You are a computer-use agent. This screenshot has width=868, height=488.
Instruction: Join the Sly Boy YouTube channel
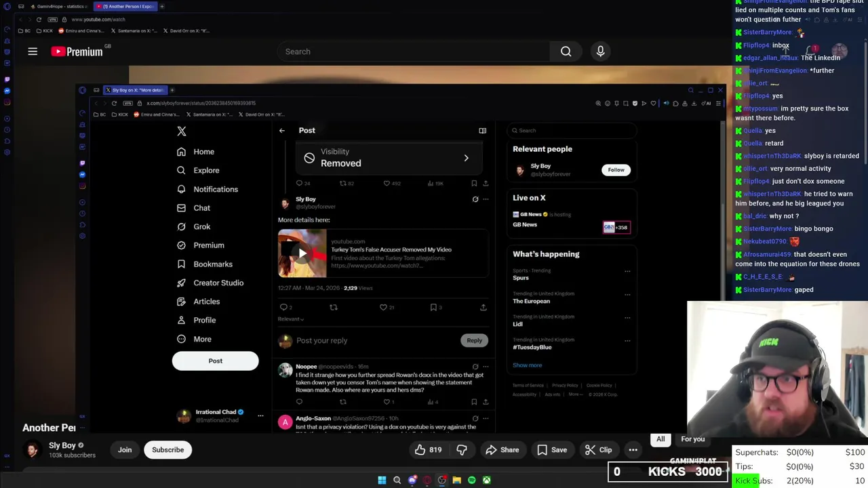pos(125,450)
